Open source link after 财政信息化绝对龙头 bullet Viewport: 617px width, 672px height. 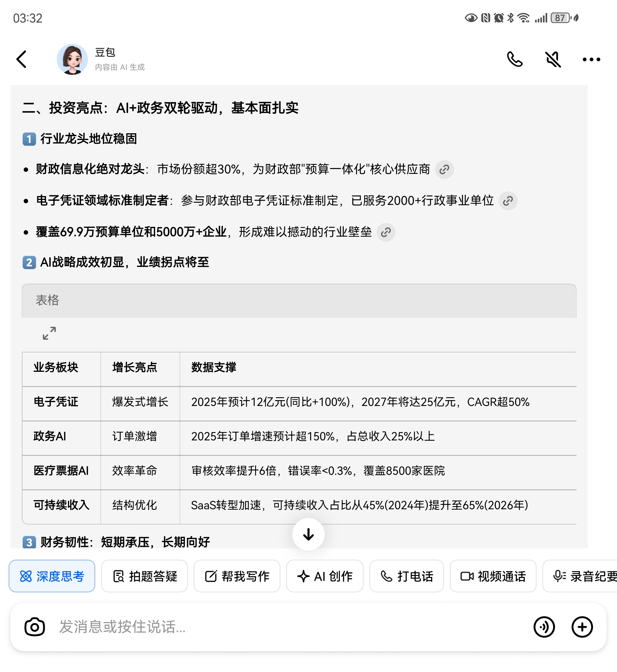pos(444,170)
